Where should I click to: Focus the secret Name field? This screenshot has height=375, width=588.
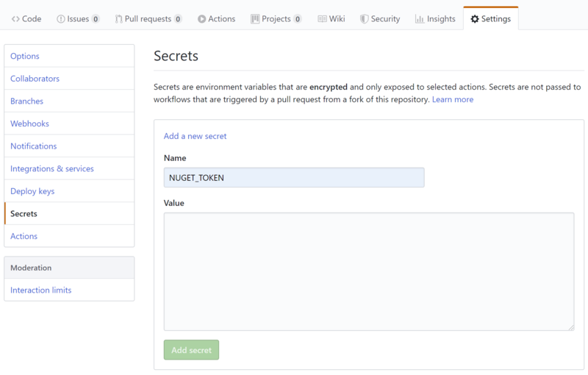click(294, 178)
